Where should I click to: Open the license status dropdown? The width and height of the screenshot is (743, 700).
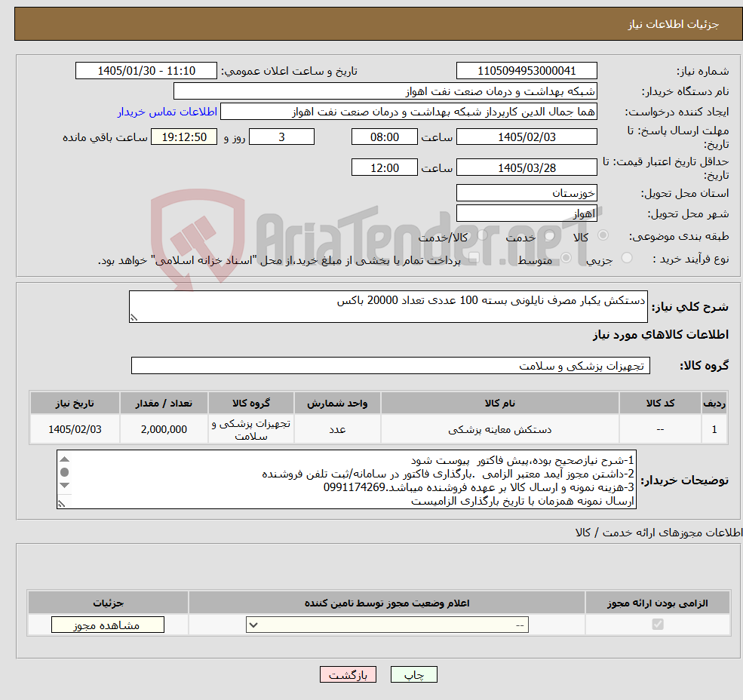[387, 625]
